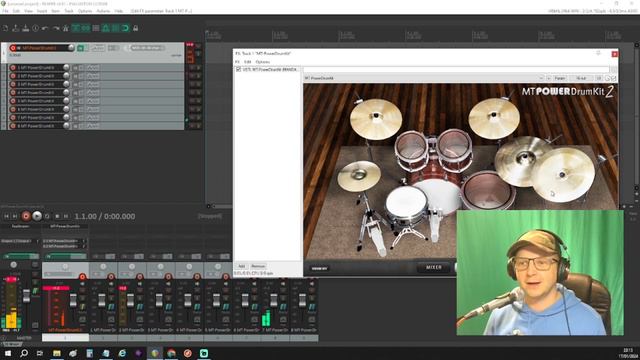Click the volume knob of track 7
This screenshot has height=360, width=640.
[x=66, y=118]
